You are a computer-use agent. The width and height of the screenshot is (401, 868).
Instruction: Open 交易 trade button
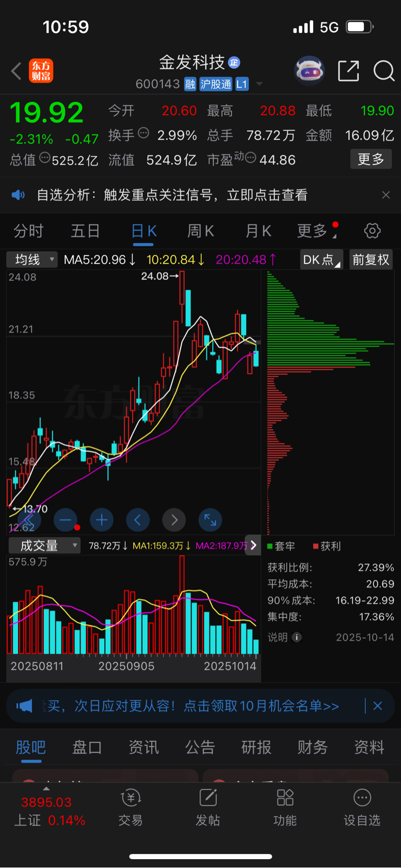(131, 808)
